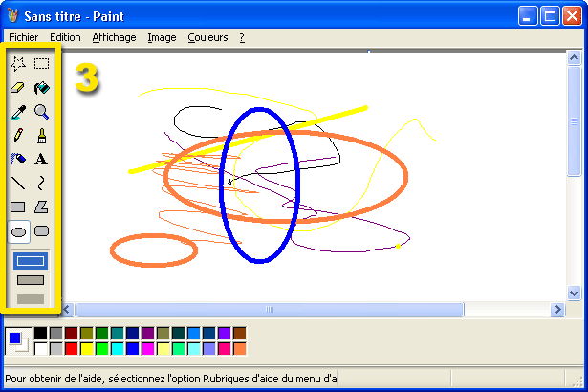Pick the cyan color swatch
The height and width of the screenshot is (392, 588).
pos(117,348)
